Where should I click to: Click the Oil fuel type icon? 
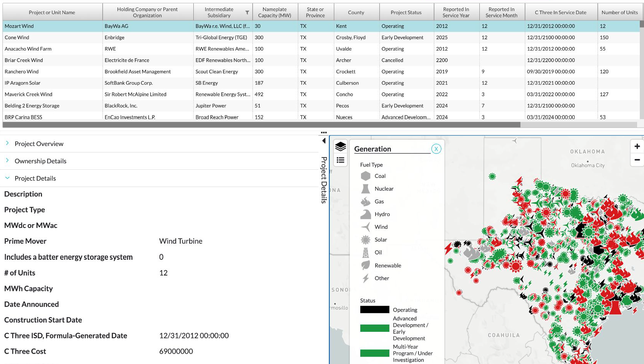point(366,253)
